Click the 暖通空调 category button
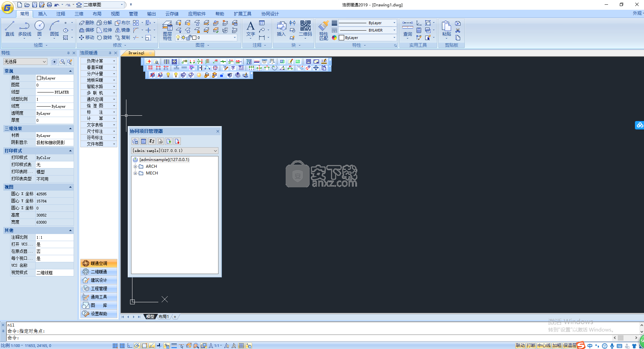644x349 pixels. (x=99, y=263)
